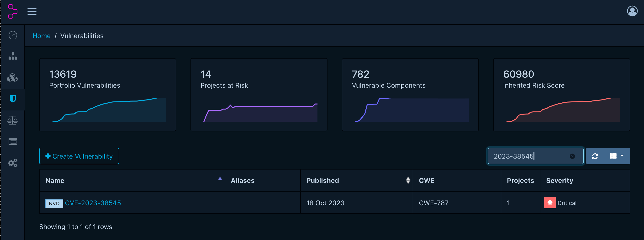Open the user profile avatar icon
644x240 pixels.
point(632,11)
